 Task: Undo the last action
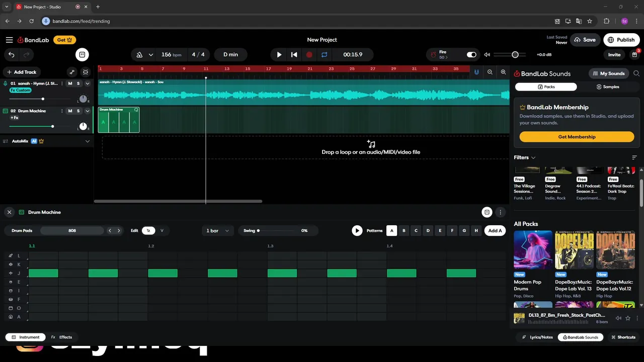(12, 54)
